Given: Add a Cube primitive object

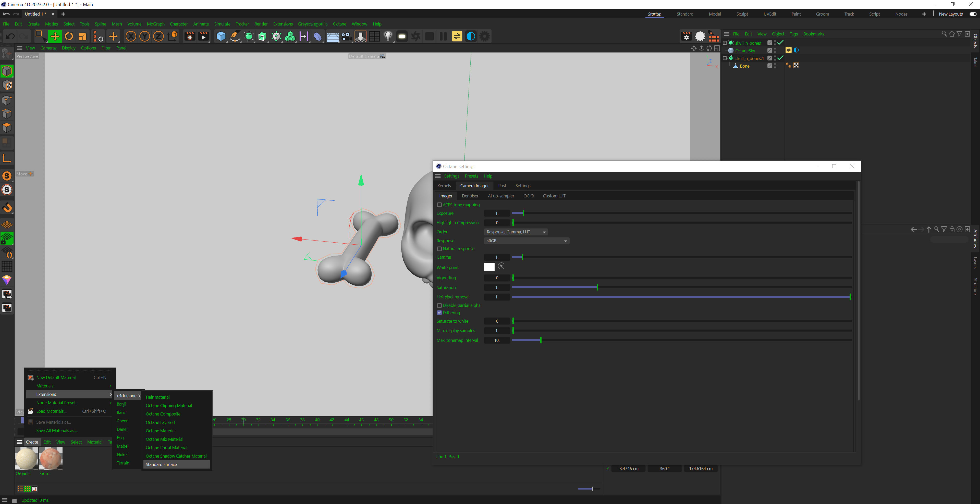Looking at the screenshot, I should 221,36.
